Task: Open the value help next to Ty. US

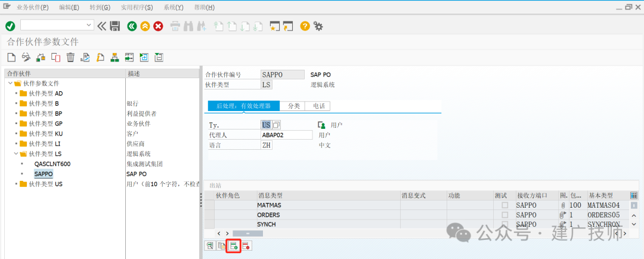Action: [x=277, y=125]
